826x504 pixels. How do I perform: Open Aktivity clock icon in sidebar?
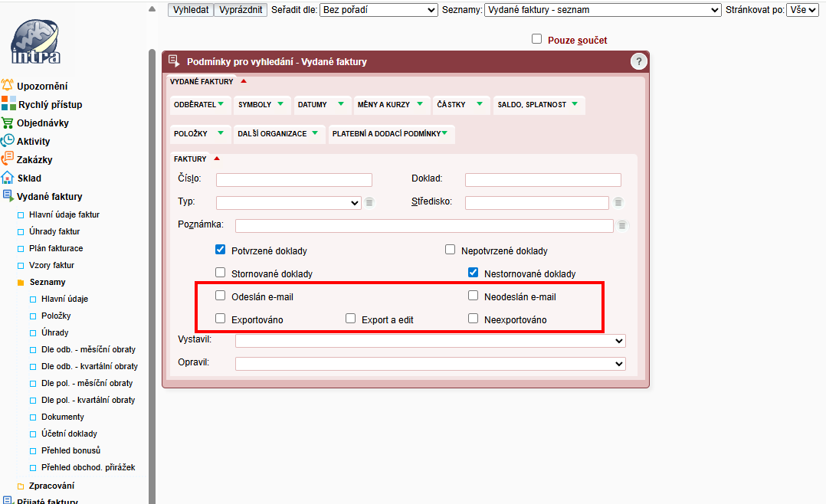8,141
